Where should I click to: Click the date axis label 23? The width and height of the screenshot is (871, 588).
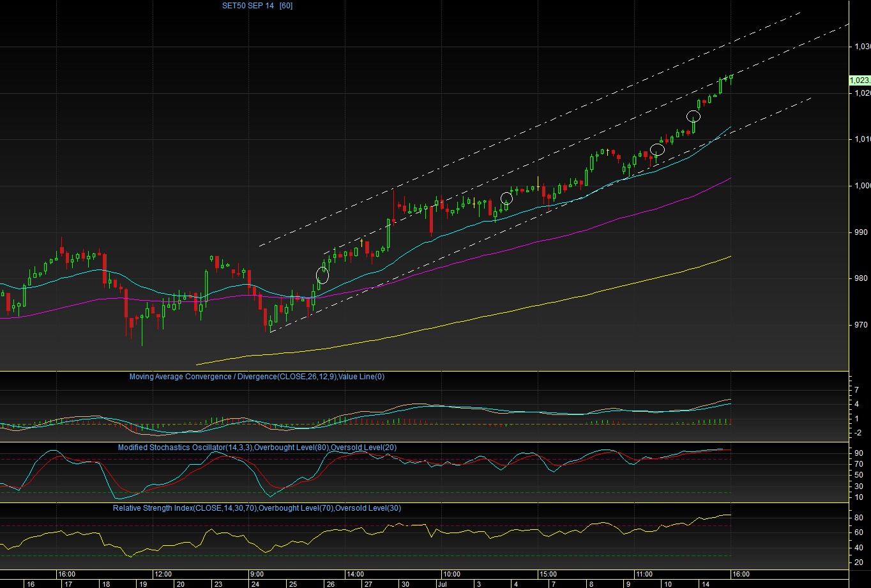218,584
